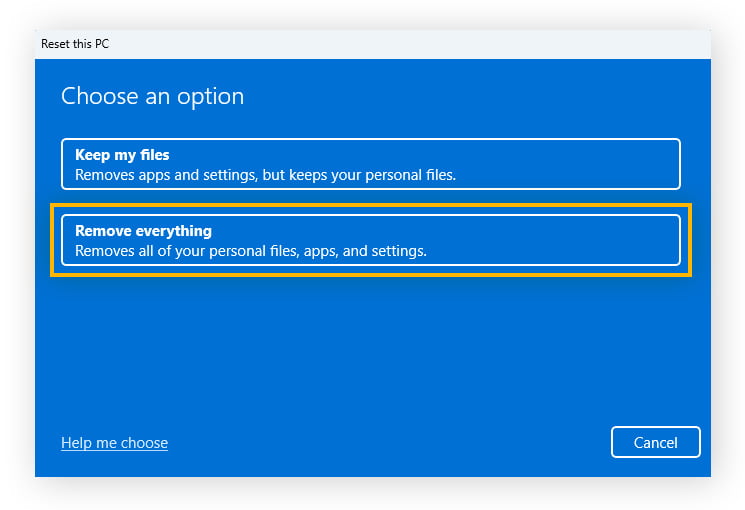
Task: Click description 'Removes all of your personal files'
Action: tap(251, 251)
